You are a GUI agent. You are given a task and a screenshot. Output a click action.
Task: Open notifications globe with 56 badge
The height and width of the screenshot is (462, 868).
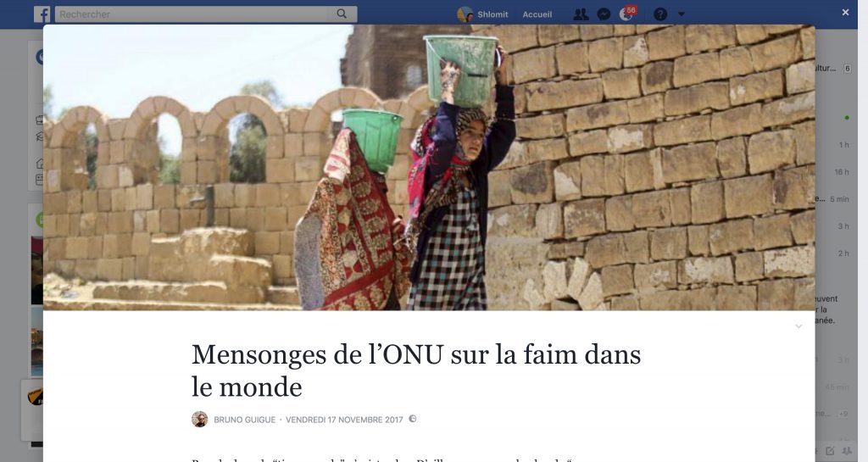coord(628,14)
